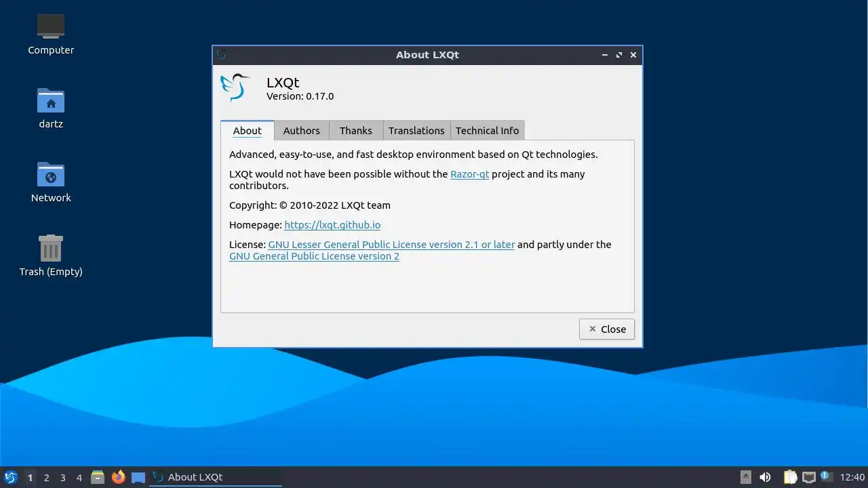Switch to virtual desktop 2
The image size is (868, 488).
pyautogui.click(x=46, y=477)
